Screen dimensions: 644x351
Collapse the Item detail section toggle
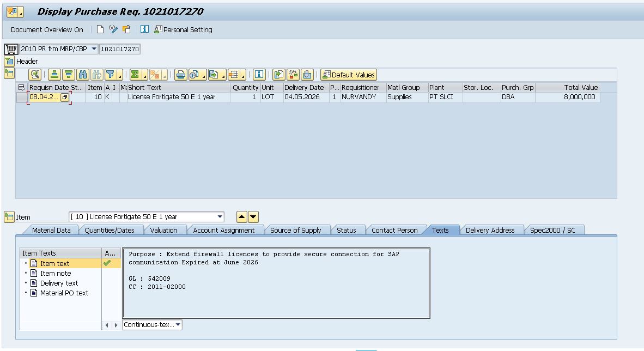pos(9,217)
